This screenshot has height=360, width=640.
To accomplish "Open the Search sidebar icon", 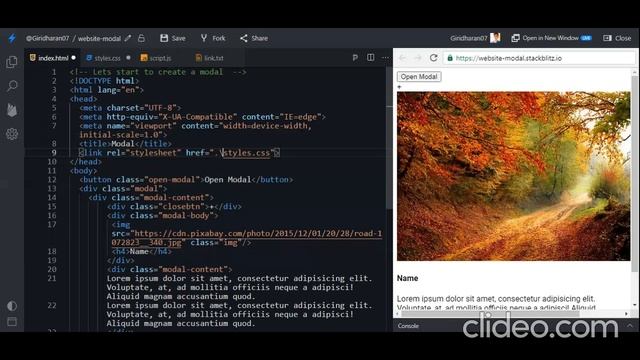I will click(12, 86).
